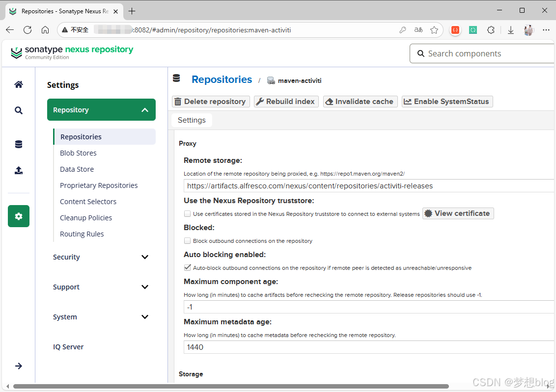Click the browser address bar URL
Viewport: 556px width, 392px height.
pyautogui.click(x=212, y=30)
